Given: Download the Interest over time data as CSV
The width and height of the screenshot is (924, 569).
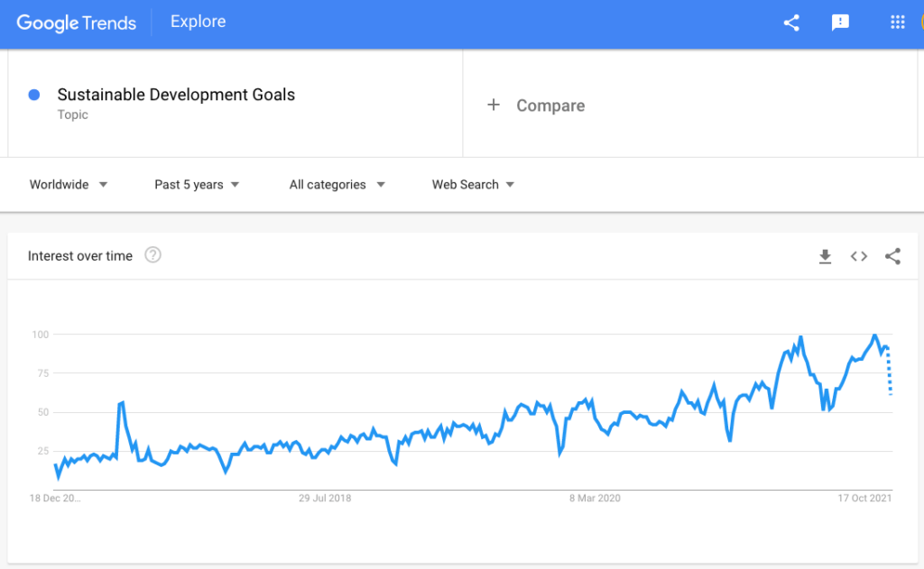Looking at the screenshot, I should (824, 256).
